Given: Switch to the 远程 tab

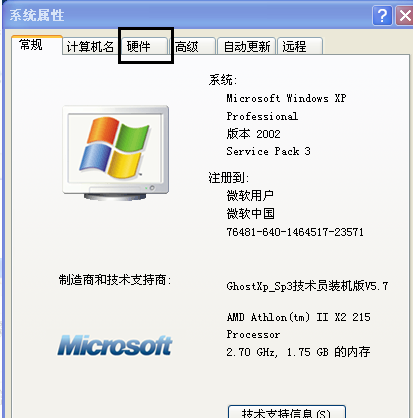Looking at the screenshot, I should 300,46.
